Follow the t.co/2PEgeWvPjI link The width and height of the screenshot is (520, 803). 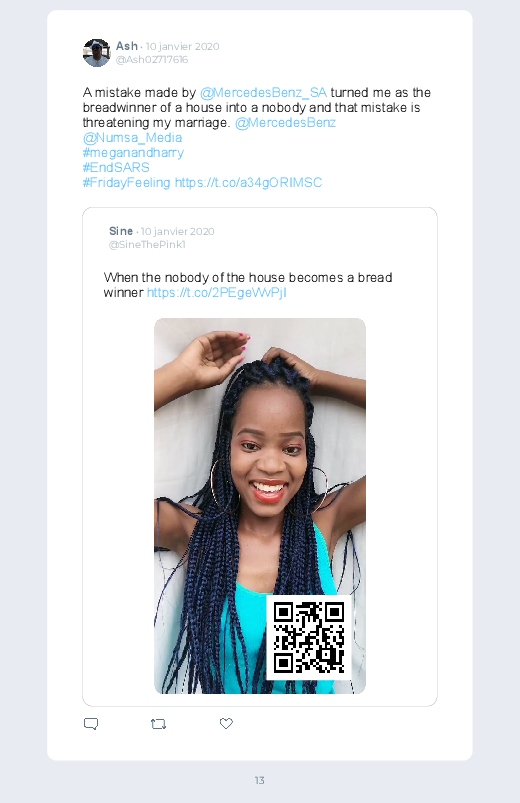click(217, 292)
